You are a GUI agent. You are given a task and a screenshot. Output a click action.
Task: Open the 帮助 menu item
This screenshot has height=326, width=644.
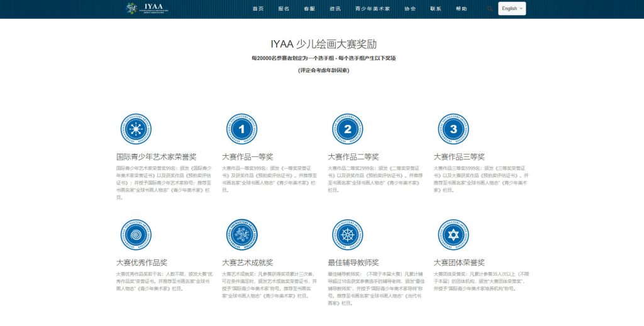461,9
